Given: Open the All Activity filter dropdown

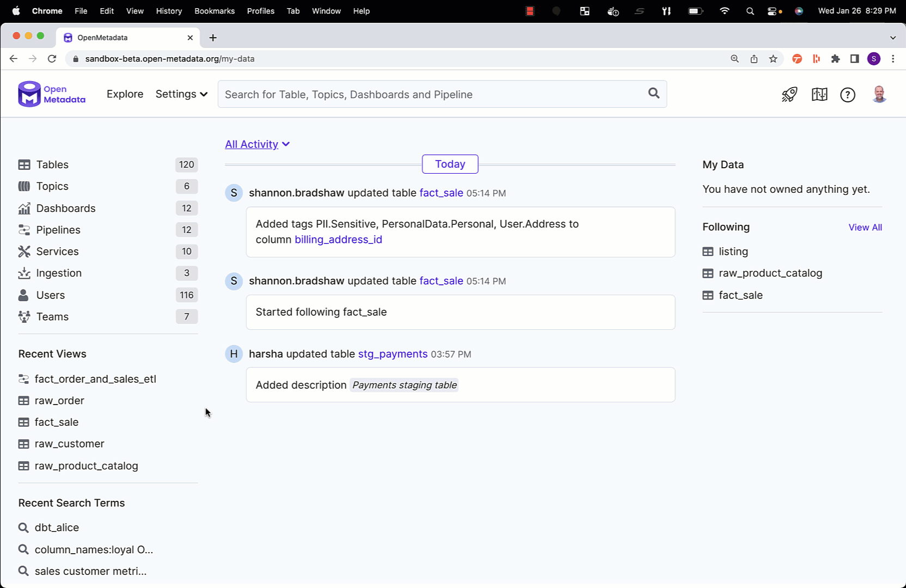Looking at the screenshot, I should click(x=257, y=144).
